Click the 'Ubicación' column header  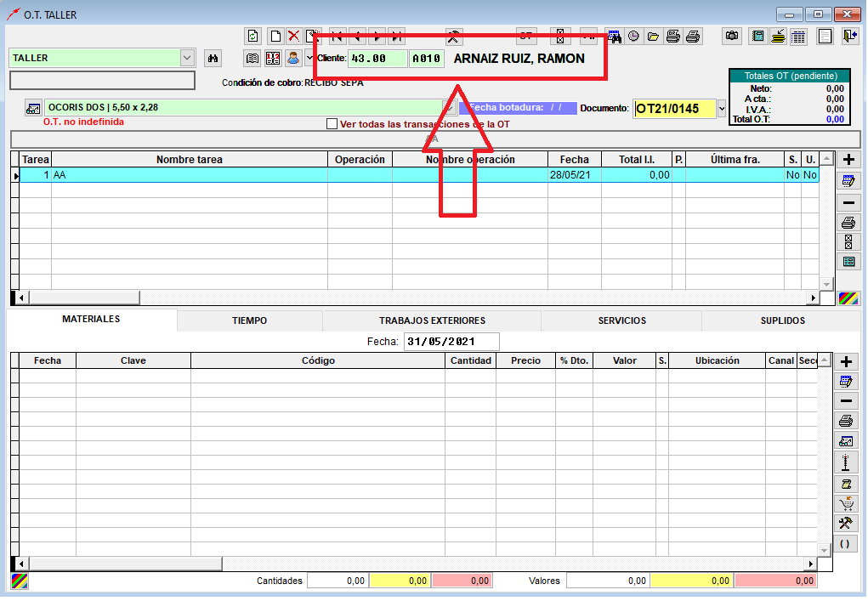(x=717, y=360)
